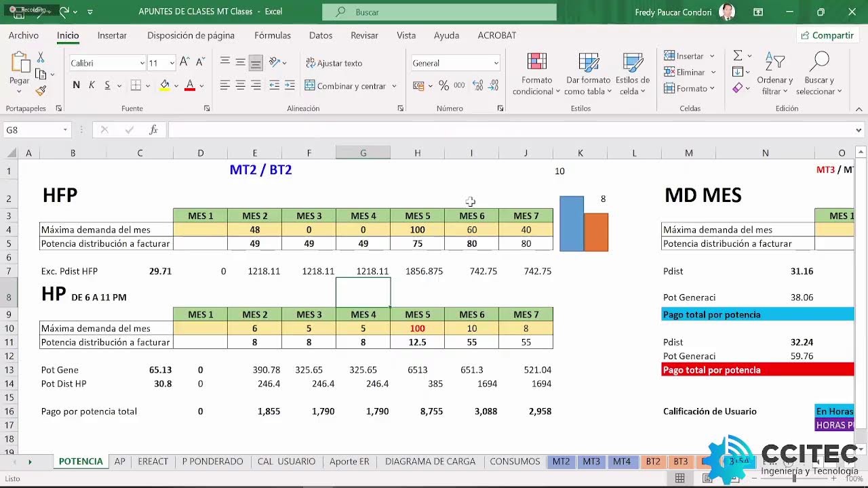
Task: Open Formato condicional menu
Action: pyautogui.click(x=536, y=74)
